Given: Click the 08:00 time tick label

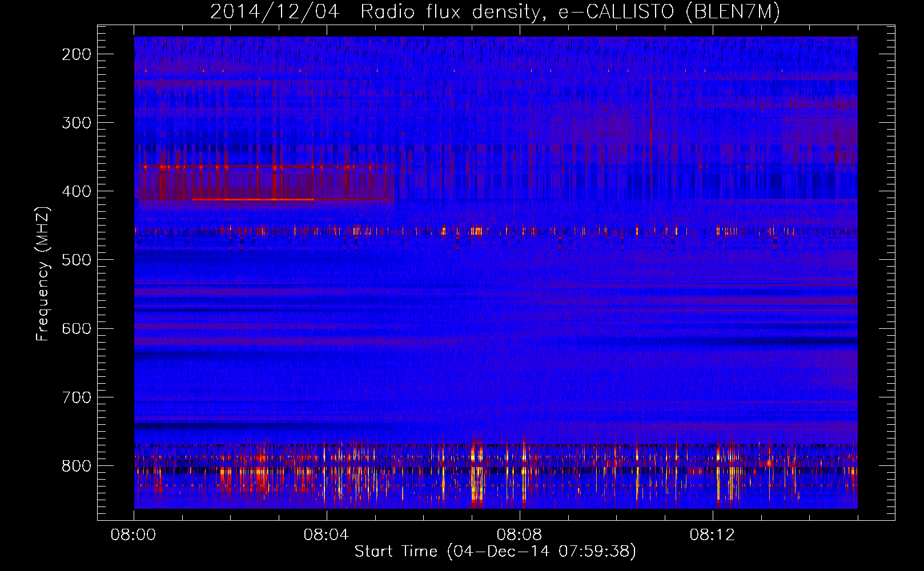Looking at the screenshot, I should pos(134,535).
